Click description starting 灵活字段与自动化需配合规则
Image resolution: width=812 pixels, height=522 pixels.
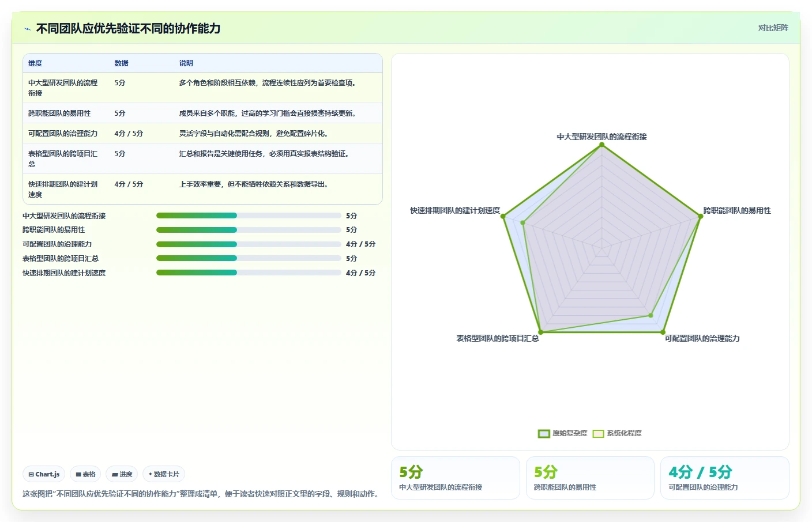tap(255, 134)
